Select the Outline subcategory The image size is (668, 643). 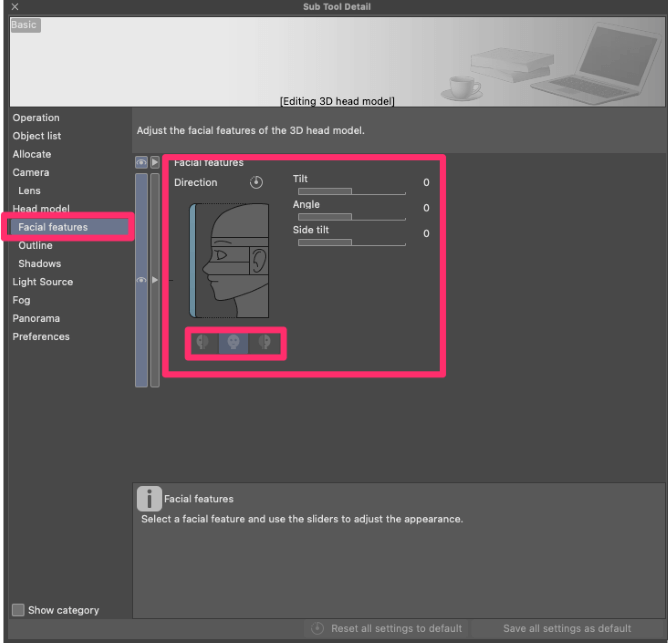tap(35, 245)
